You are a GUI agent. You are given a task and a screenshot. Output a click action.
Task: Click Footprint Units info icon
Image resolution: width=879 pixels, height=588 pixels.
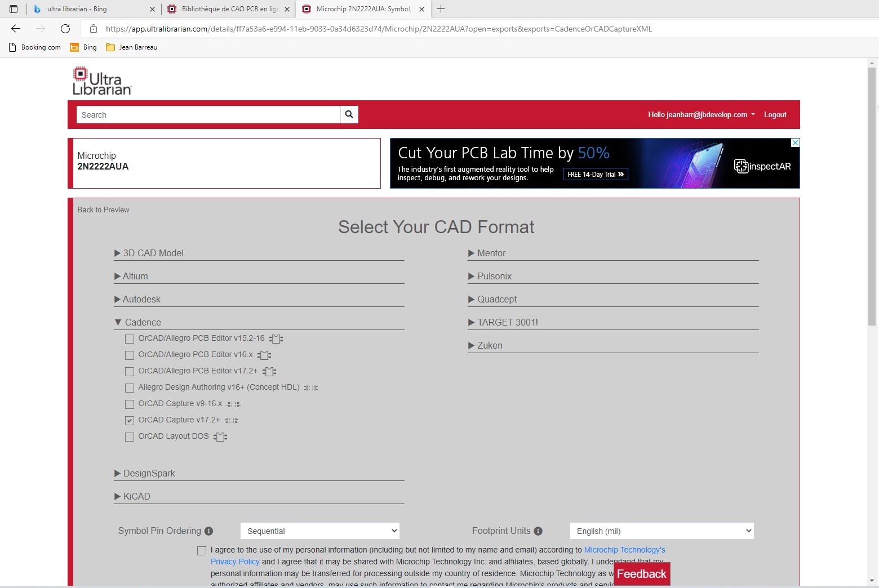point(538,531)
